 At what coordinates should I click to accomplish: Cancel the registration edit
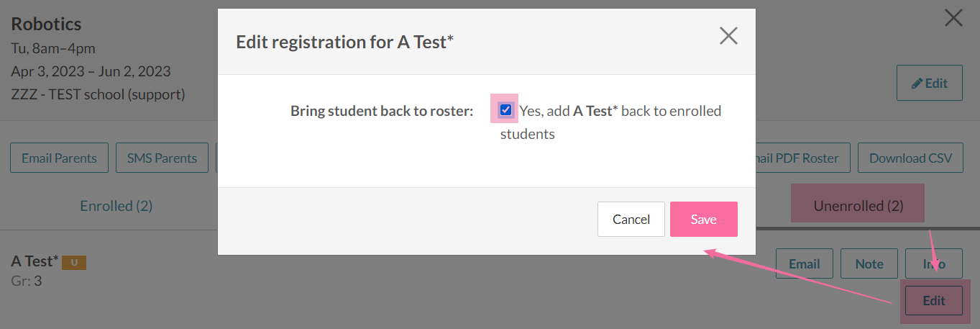coord(631,220)
